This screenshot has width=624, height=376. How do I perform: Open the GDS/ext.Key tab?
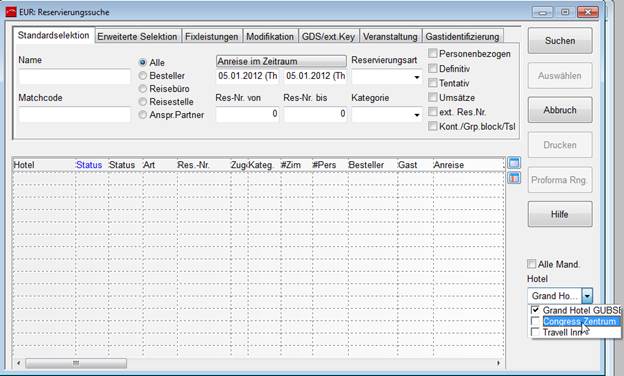(x=328, y=37)
